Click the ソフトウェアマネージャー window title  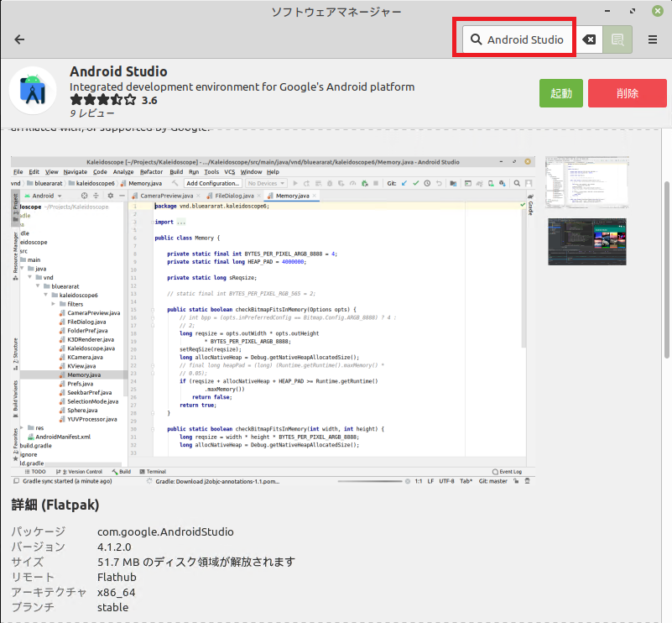pyautogui.click(x=336, y=12)
